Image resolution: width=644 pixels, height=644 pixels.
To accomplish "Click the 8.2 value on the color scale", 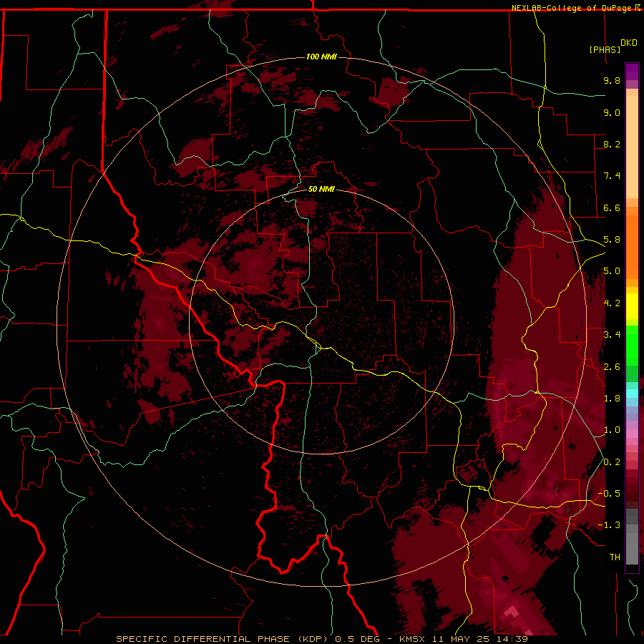I will coord(612,144).
